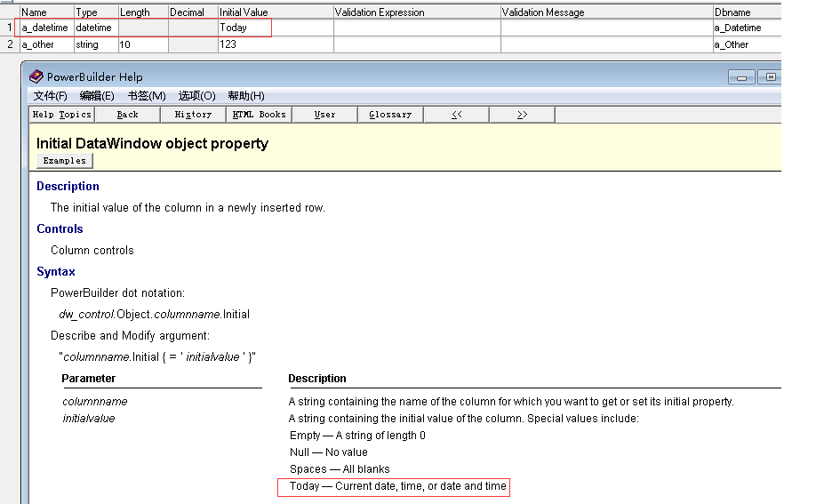Open the 文件(F) menu

tap(51, 96)
